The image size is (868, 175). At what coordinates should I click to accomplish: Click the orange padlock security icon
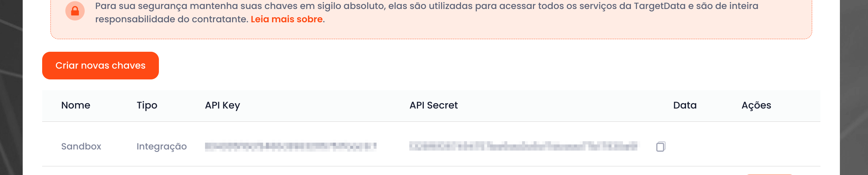click(x=75, y=11)
